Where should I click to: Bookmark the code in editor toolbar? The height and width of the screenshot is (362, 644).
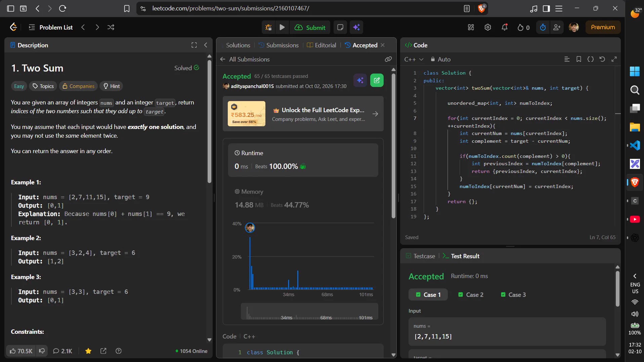[x=578, y=59]
